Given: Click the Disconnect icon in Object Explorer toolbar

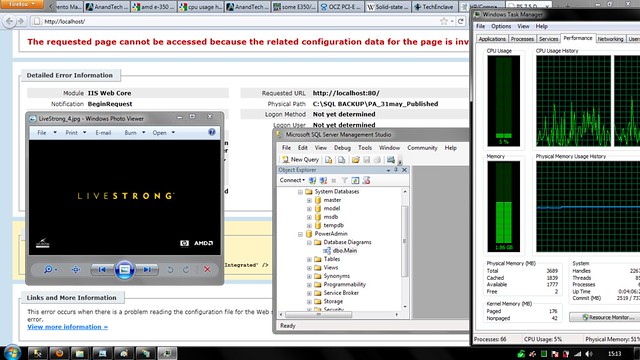Looking at the screenshot, I should 323,180.
